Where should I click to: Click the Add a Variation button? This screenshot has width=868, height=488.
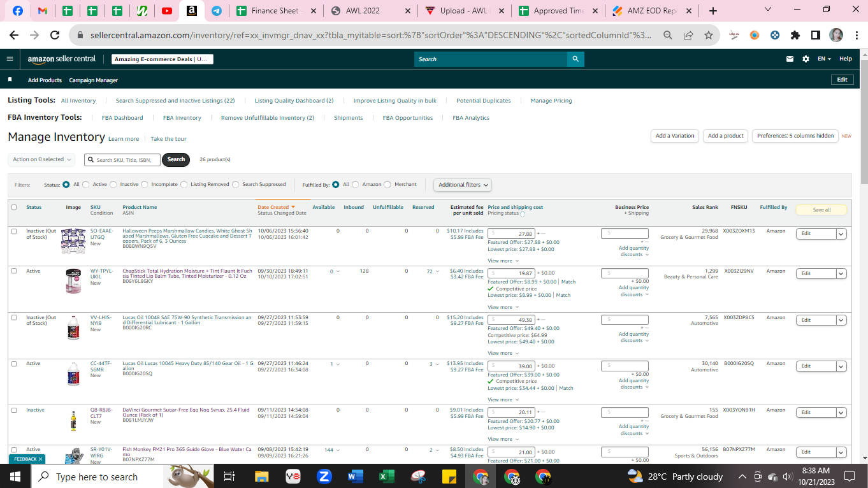pyautogui.click(x=675, y=136)
